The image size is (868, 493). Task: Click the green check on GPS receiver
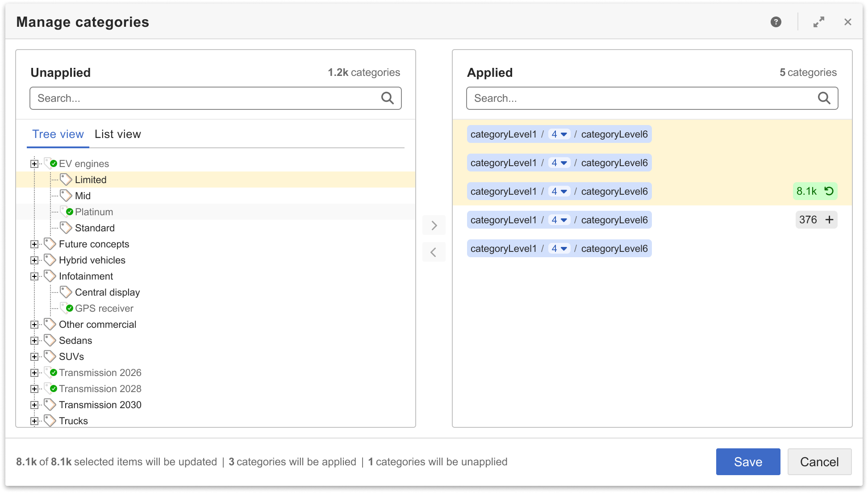70,308
